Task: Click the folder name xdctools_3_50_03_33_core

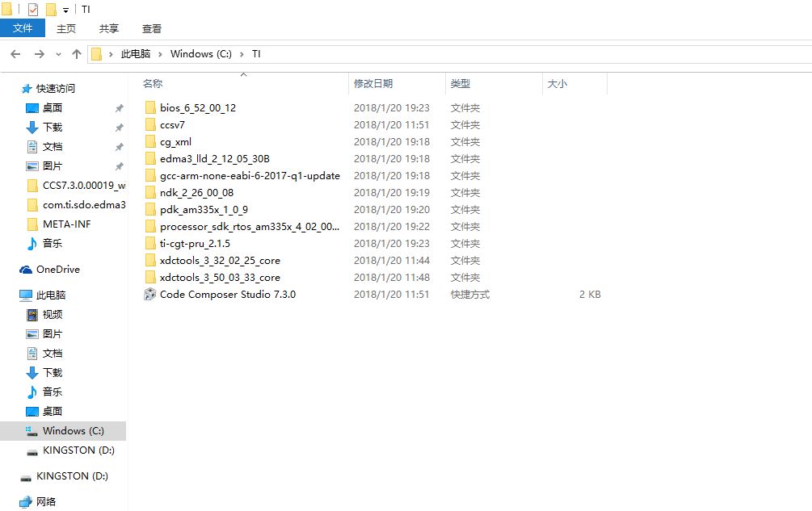Action: [220, 278]
